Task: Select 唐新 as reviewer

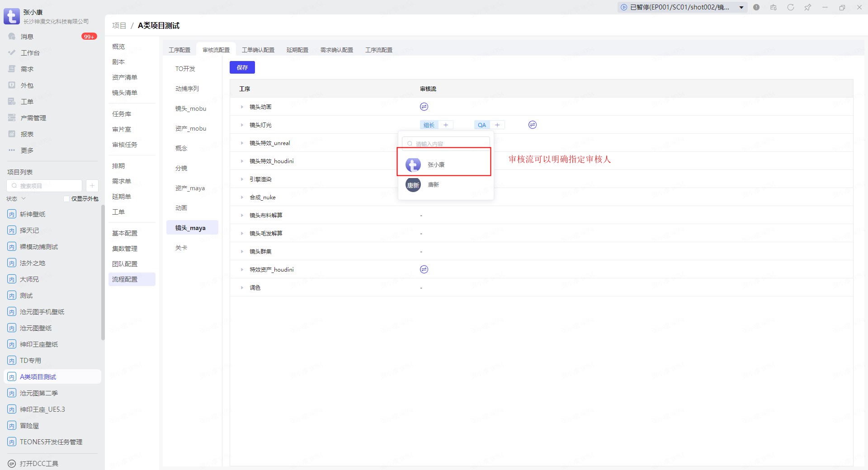Action: (x=433, y=185)
